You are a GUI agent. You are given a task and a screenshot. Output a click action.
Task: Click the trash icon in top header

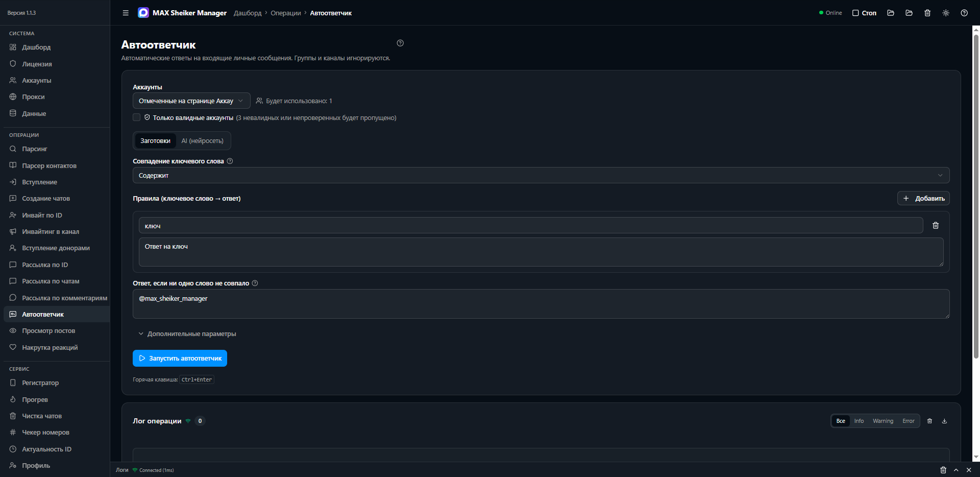[927, 13]
